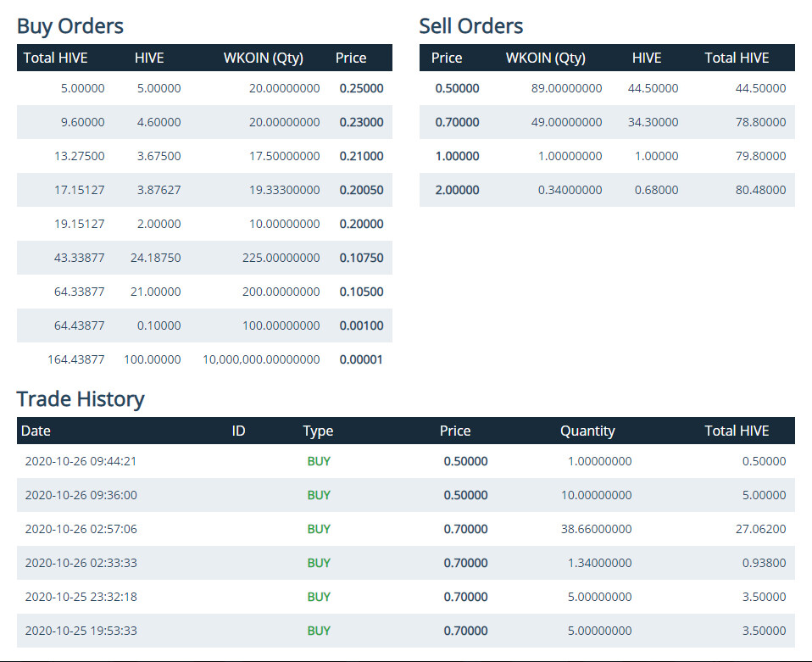Viewport: 812px width, 662px height.
Task: Click the Buy Orders heading
Action: tap(70, 26)
